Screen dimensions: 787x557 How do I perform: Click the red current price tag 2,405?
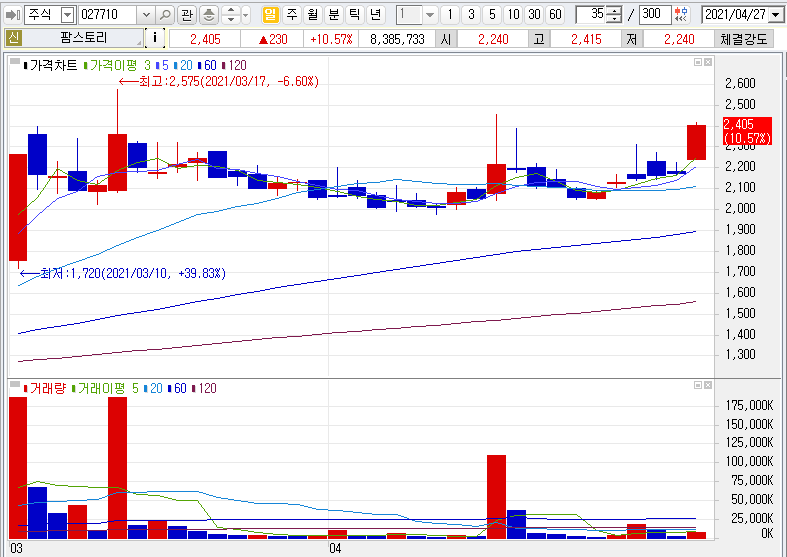pos(747,131)
